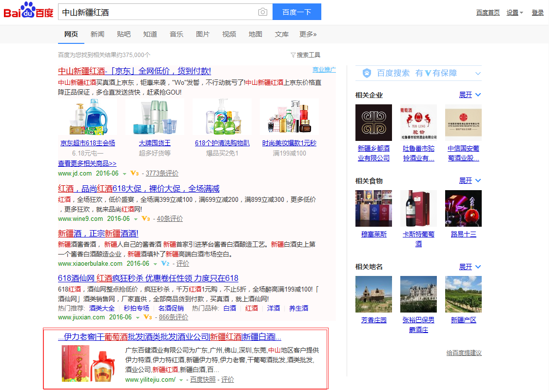
Task: Open the 秒拍专场 sublink
Action: [137, 308]
